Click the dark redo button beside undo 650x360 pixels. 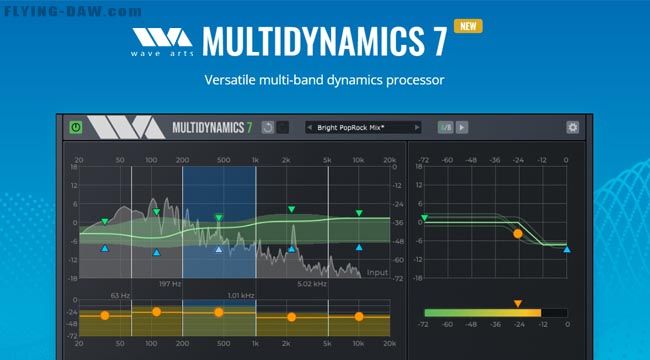(x=283, y=127)
